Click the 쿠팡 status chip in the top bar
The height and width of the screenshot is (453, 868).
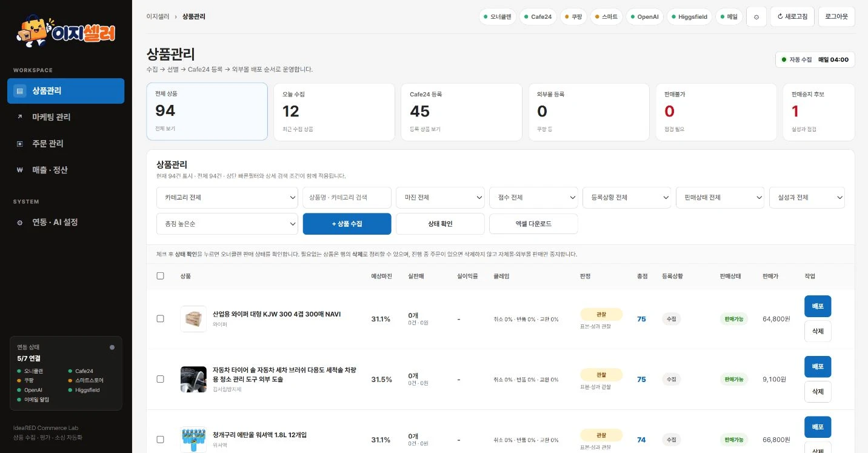pyautogui.click(x=572, y=17)
